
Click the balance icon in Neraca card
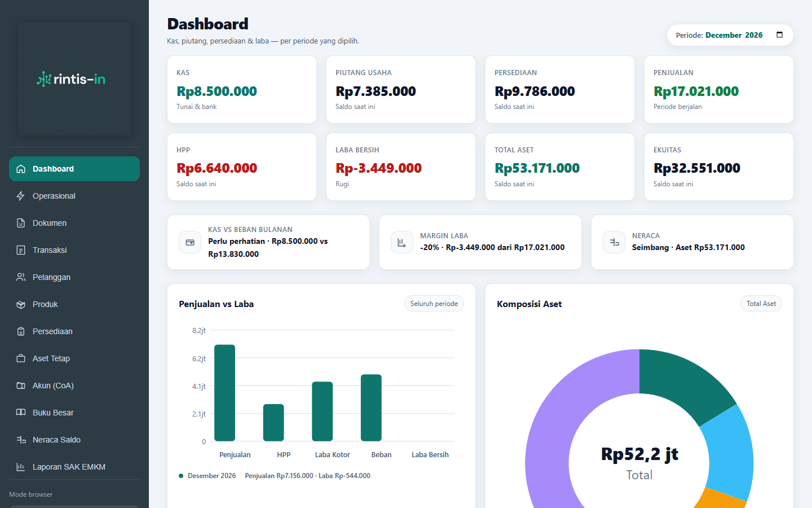coord(614,242)
